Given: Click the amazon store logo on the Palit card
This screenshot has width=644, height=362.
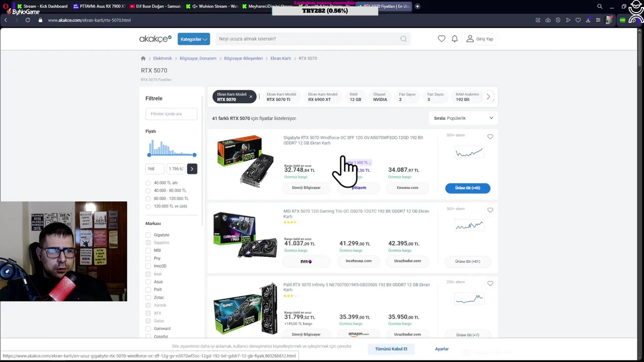Looking at the screenshot, I should pos(358,334).
